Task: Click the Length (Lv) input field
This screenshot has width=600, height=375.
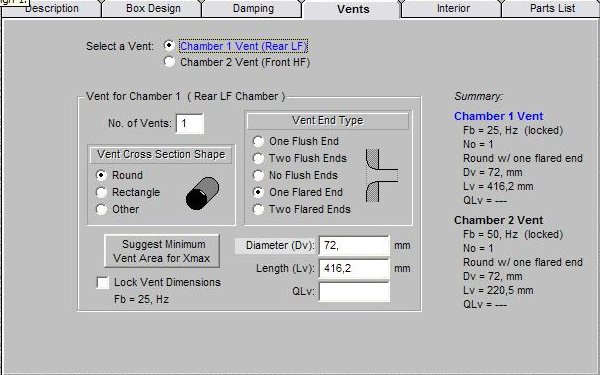Action: [354, 268]
